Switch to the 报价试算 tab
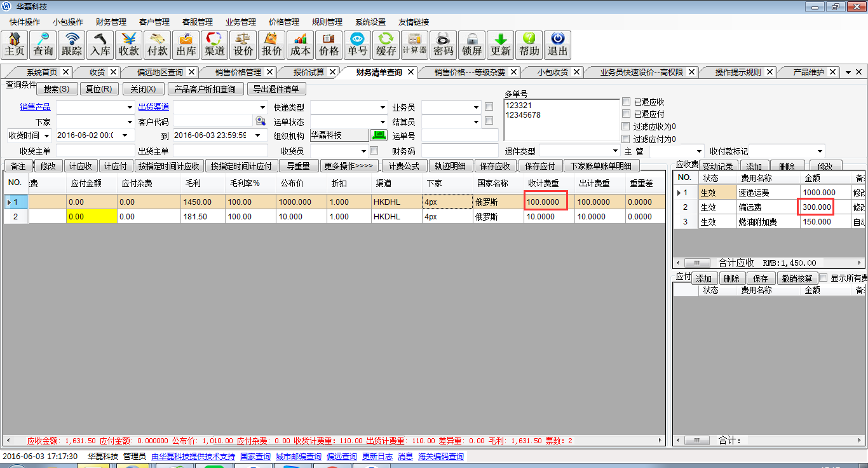The width and height of the screenshot is (868, 468). pos(309,72)
